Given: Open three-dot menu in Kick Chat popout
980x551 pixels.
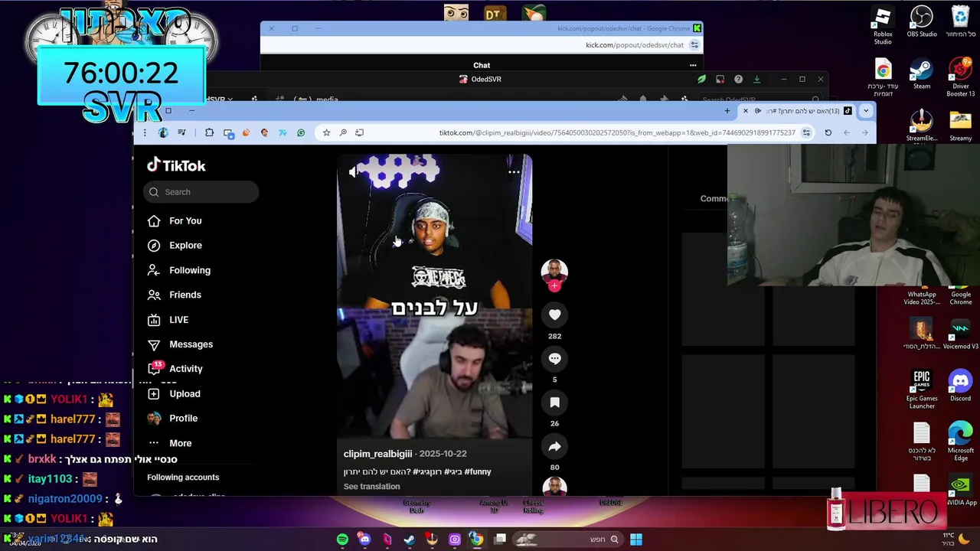Looking at the screenshot, I should [x=693, y=65].
